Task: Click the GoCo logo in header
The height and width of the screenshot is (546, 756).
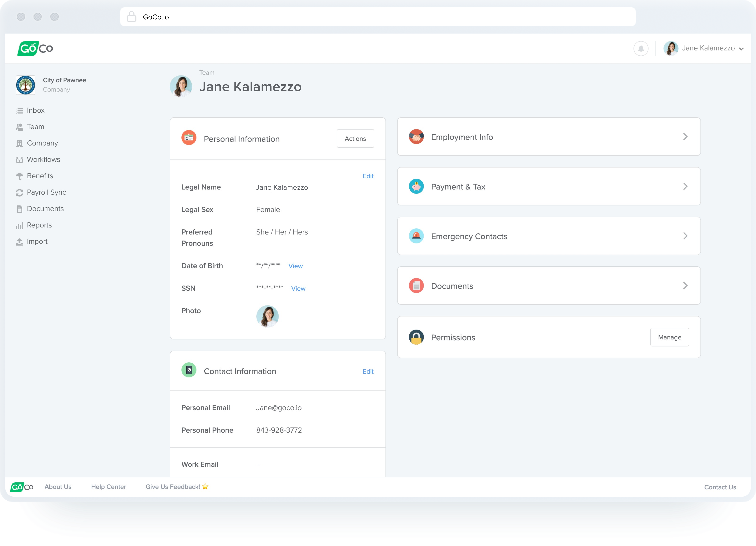Action: tap(35, 49)
